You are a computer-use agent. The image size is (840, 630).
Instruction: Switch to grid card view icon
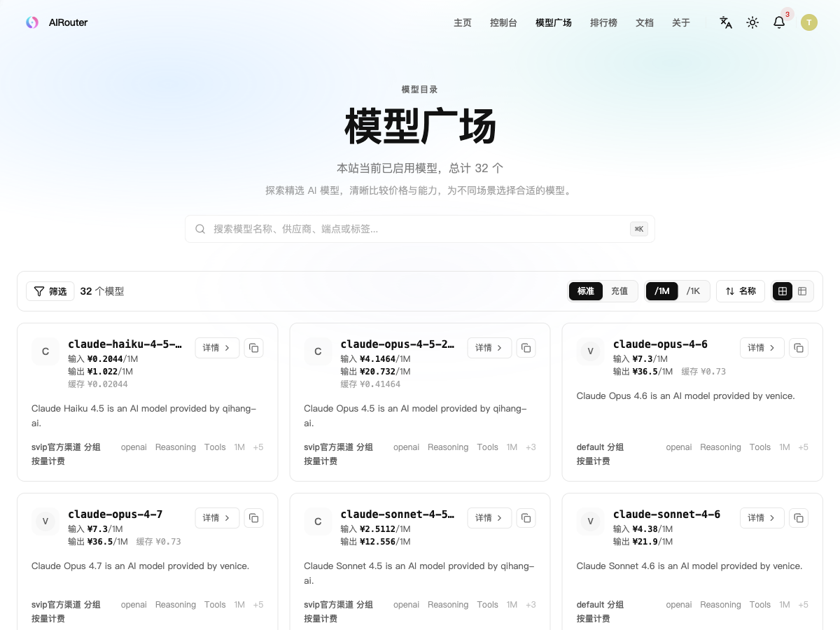pyautogui.click(x=783, y=291)
